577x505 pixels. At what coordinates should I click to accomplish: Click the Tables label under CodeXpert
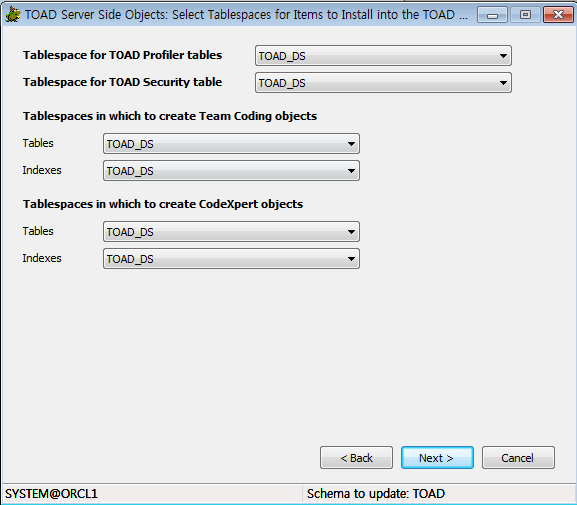[x=38, y=231]
